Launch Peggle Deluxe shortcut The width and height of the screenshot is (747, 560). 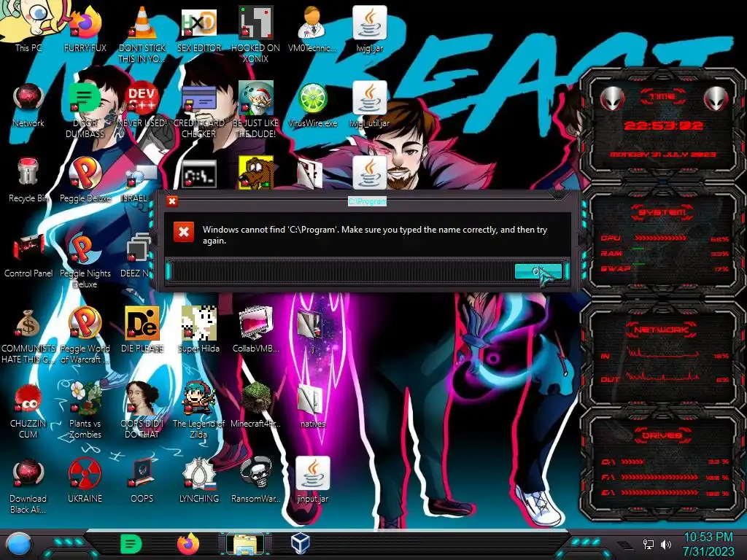[85, 180]
